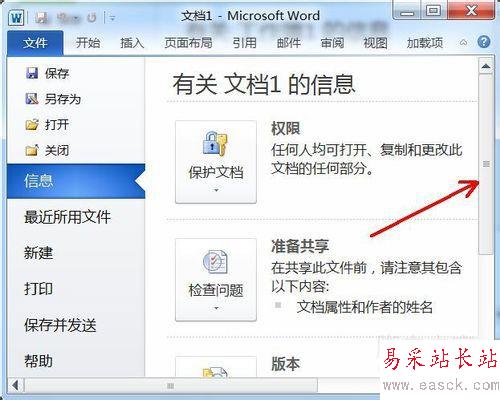Click the Word application icon in title bar
Screen dimensions: 500x400
pos(16,17)
